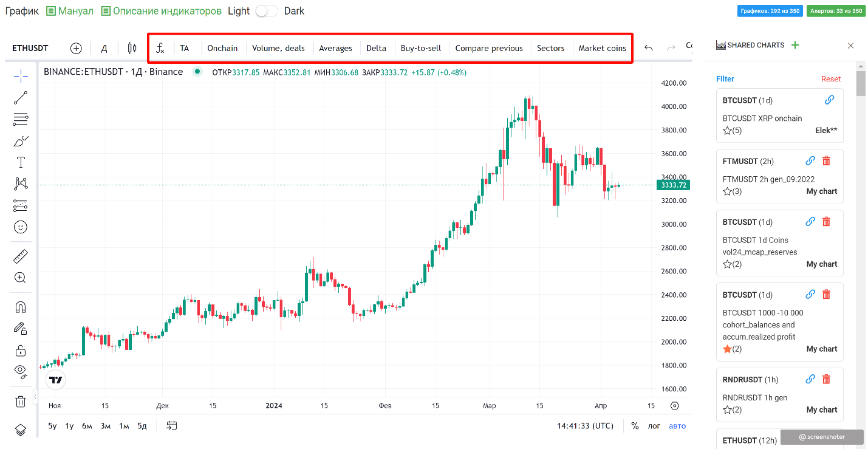Open the Мануал link
Image resolution: width=868 pixels, height=449 pixels.
click(x=70, y=11)
